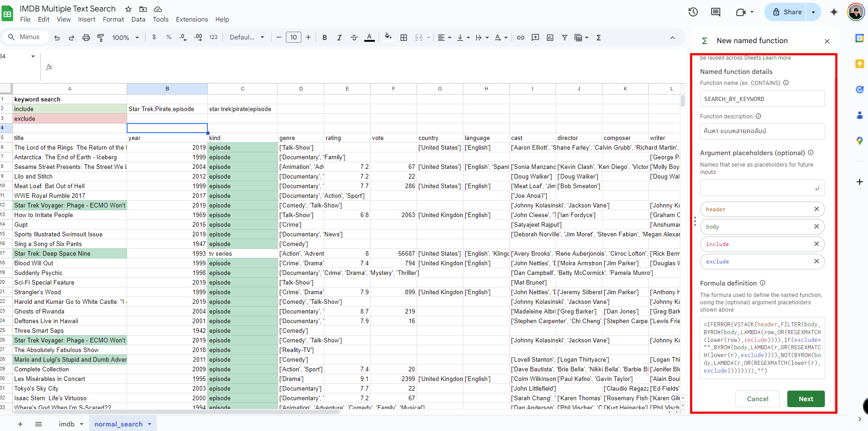Open text rotation dropdown
This screenshot has height=431, width=868.
point(501,38)
